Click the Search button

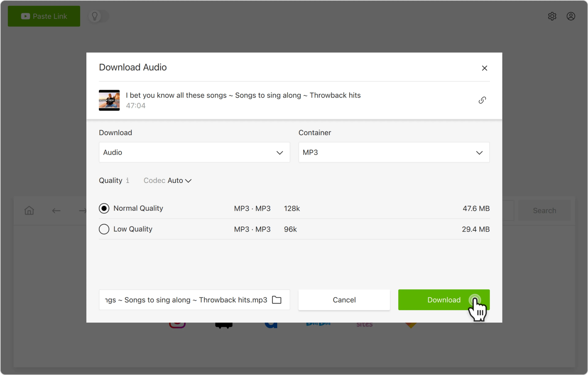(544, 211)
